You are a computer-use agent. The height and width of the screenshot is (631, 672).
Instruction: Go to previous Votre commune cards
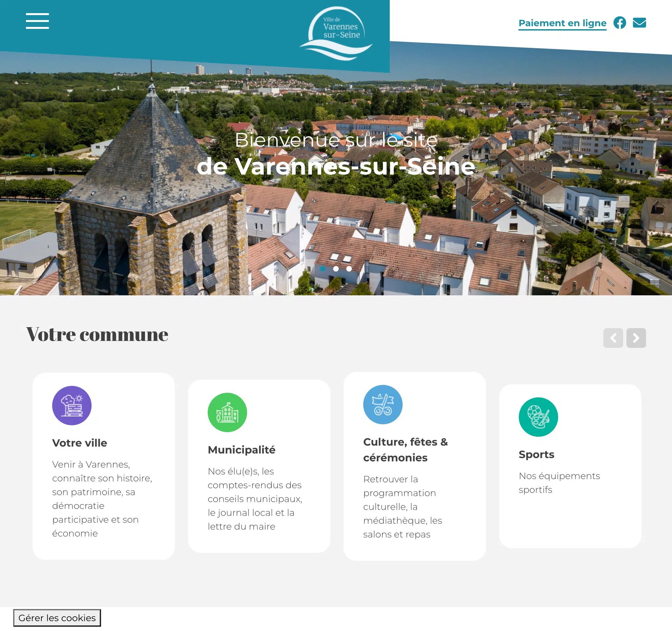tap(613, 338)
